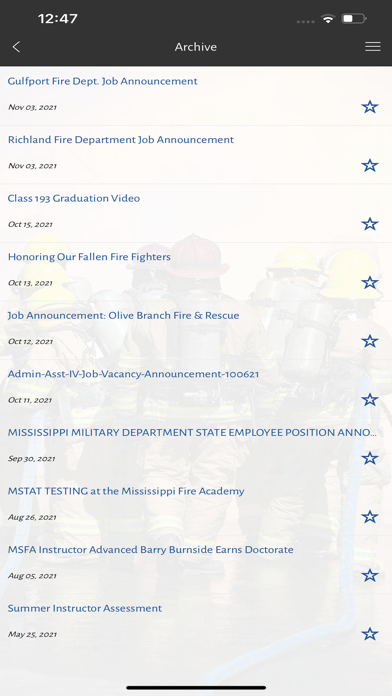Select the Oct 12, 2021 date text

pyautogui.click(x=30, y=342)
